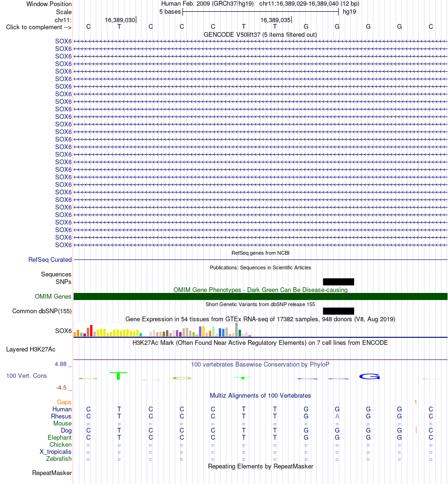
Task: Open 'Short Genetic Variants from dbSNP release 155'
Action: coord(260,304)
